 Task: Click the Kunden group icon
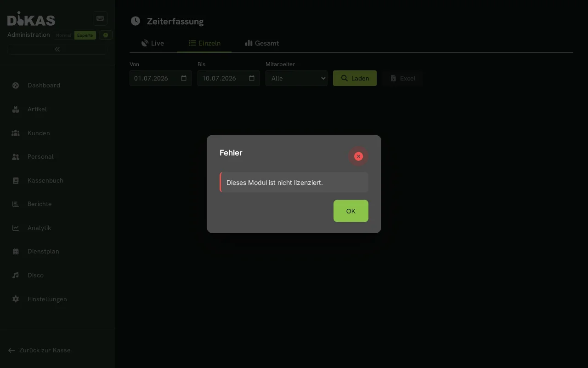(x=16, y=133)
